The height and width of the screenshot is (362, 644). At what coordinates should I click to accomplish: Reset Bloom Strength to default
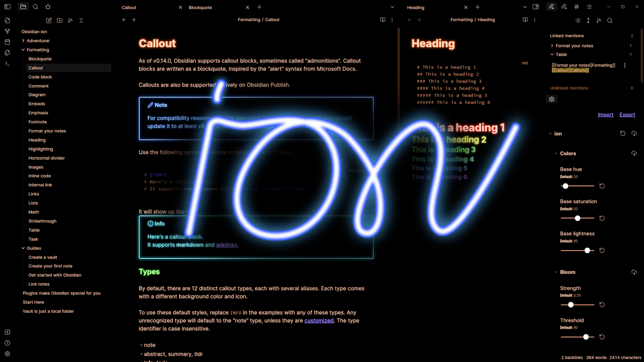(x=602, y=305)
